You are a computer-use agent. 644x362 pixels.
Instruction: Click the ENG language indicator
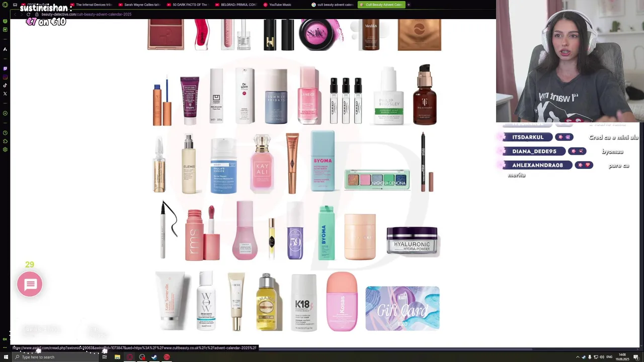[x=609, y=357]
